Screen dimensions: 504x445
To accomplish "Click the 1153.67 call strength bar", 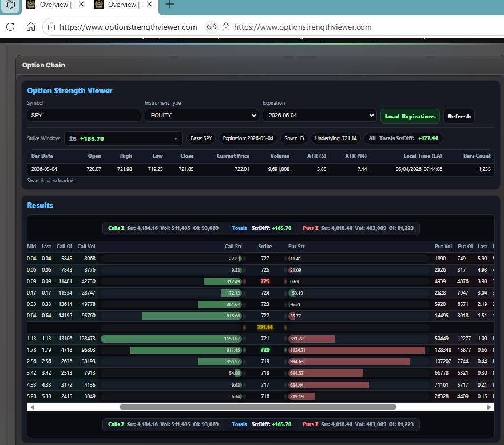I will point(171,339).
